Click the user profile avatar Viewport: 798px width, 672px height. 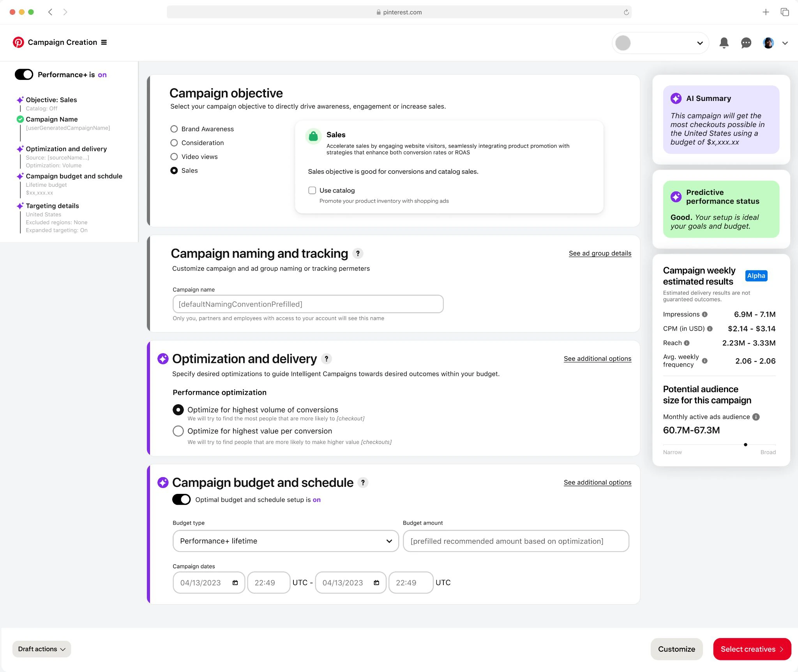pos(768,43)
